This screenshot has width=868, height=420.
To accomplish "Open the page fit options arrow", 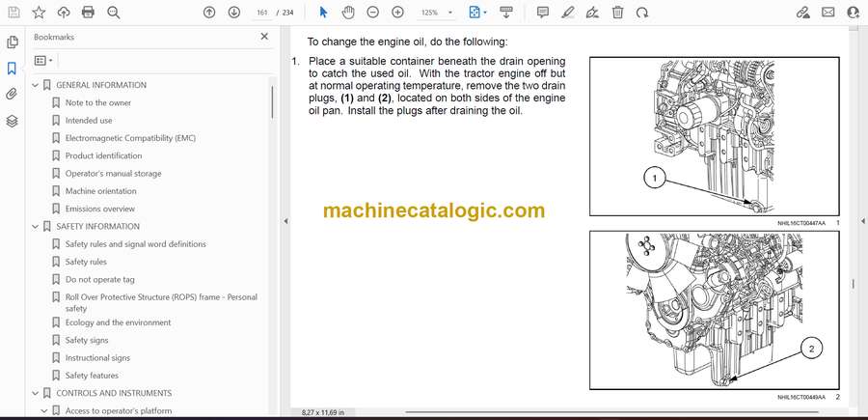I will (485, 13).
